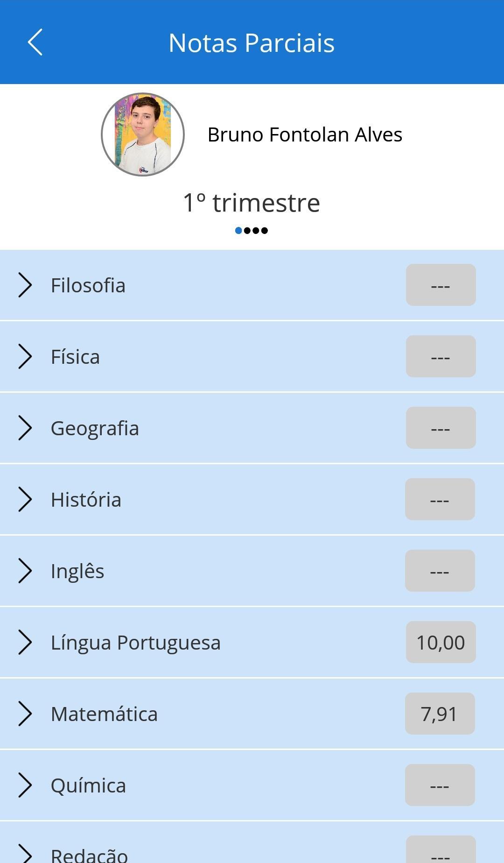Expand the Redação chevron

[25, 855]
